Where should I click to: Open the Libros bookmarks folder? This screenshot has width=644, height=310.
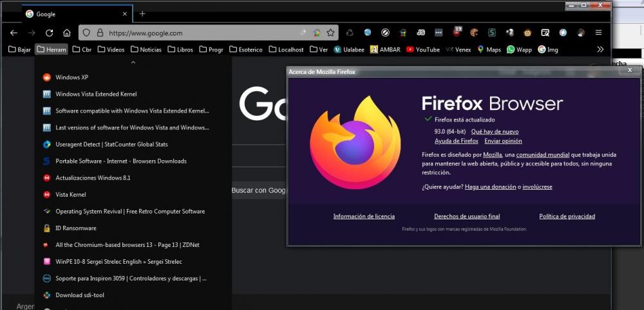click(x=180, y=50)
